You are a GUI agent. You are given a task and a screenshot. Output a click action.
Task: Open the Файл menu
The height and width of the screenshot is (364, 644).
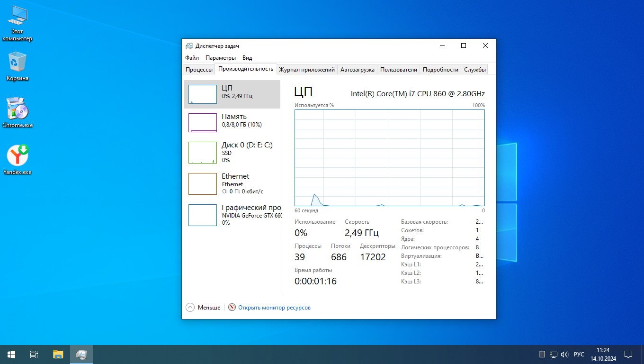click(192, 58)
